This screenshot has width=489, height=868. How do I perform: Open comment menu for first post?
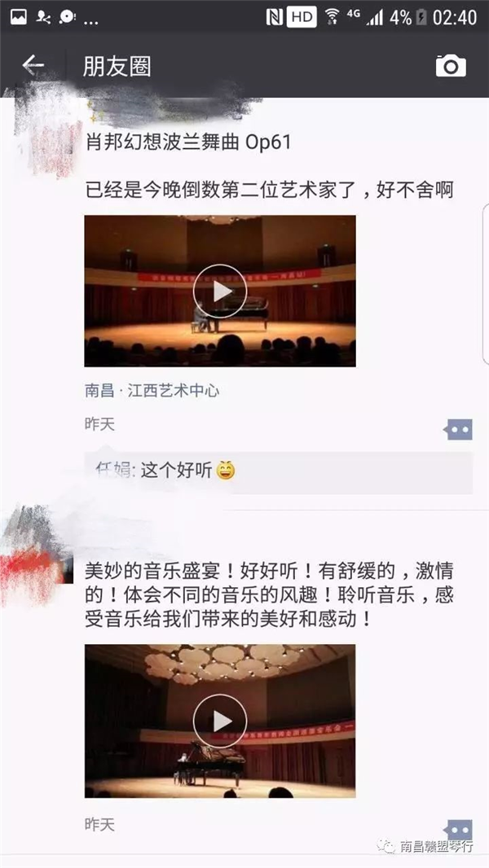click(x=458, y=429)
